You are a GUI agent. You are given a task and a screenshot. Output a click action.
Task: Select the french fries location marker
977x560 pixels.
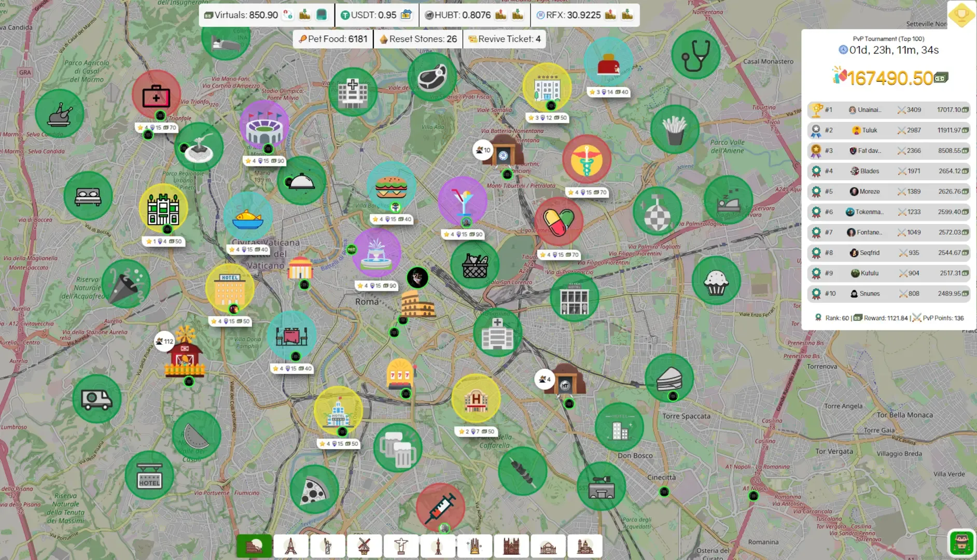pos(674,129)
